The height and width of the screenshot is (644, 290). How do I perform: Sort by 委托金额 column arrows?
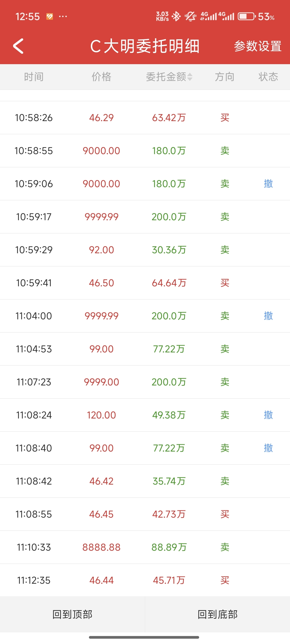190,77
